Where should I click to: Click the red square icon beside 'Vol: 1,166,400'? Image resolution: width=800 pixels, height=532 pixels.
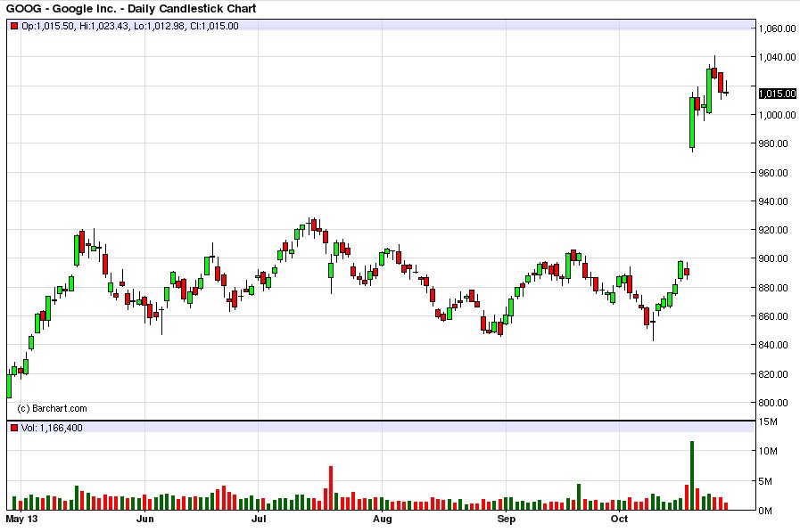pyautogui.click(x=14, y=428)
